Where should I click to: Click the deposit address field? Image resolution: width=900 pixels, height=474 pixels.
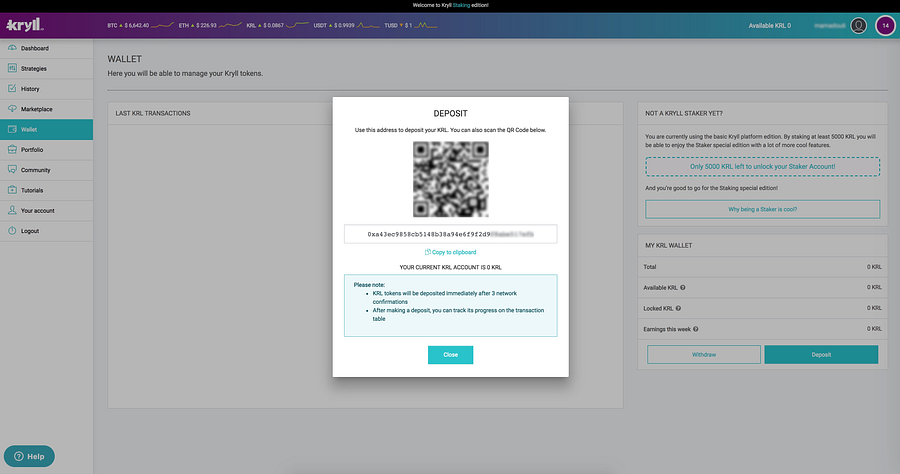coord(451,234)
